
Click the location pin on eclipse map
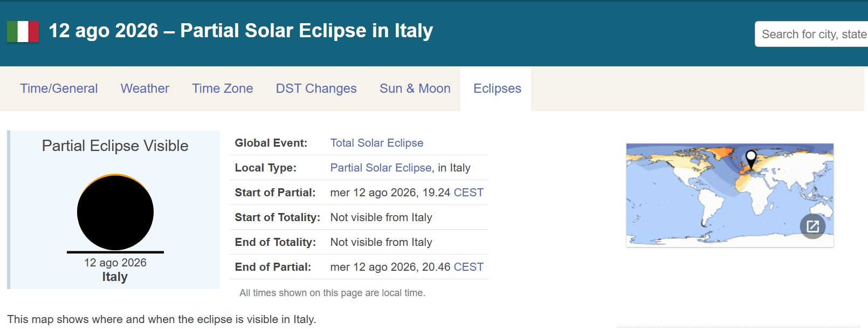[750, 159]
